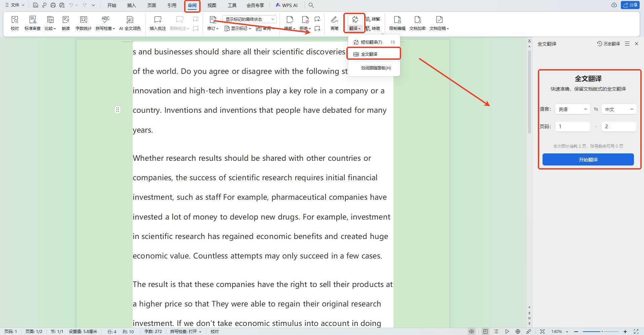
Task: Open 历史翻译 translation history
Action: pyautogui.click(x=609, y=44)
